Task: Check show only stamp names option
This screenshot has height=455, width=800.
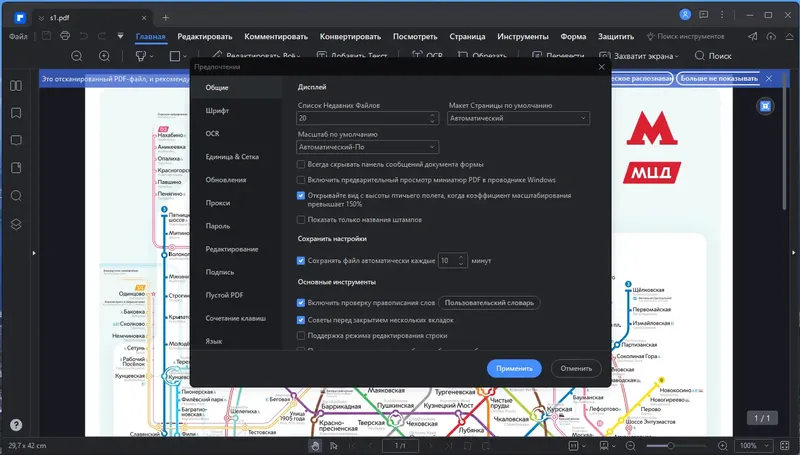Action: point(301,220)
